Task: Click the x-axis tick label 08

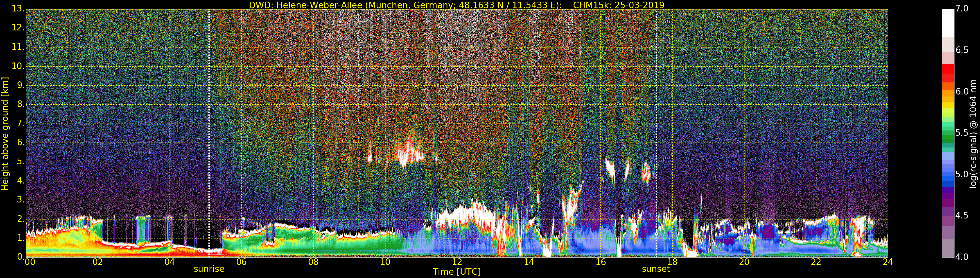Action: pos(313,262)
